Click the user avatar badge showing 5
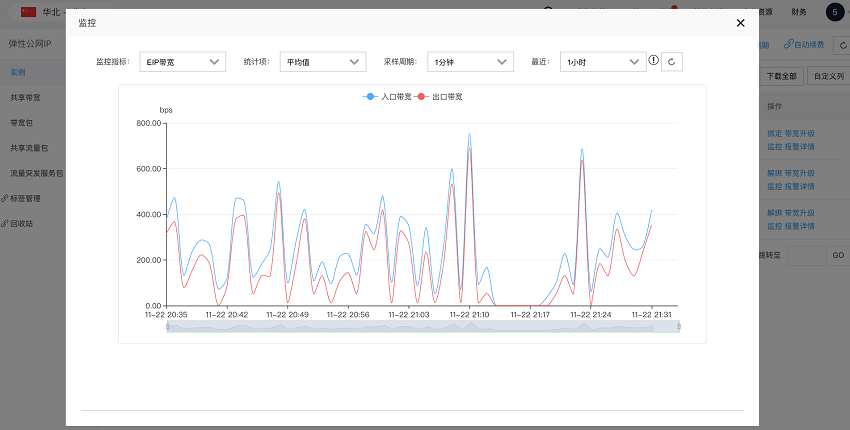This screenshot has height=430, width=850. 835,12
